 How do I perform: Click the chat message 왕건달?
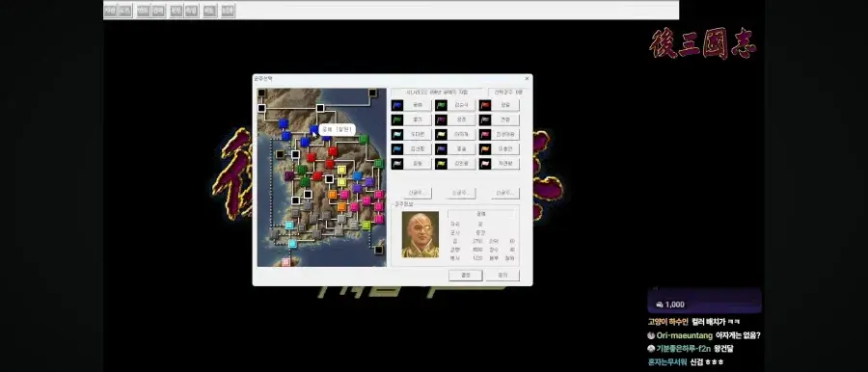(x=723, y=349)
